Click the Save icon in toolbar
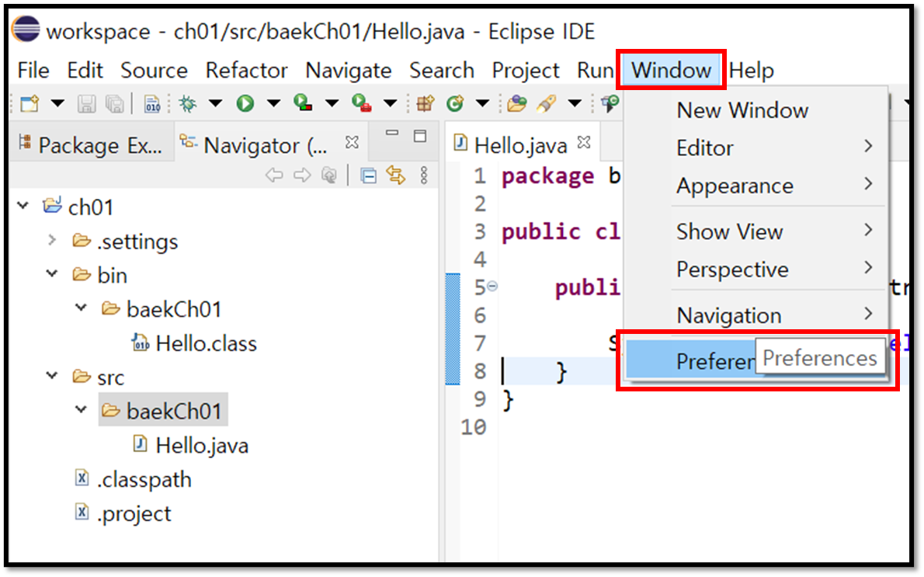Viewport: 924px width, 577px height. (x=87, y=104)
